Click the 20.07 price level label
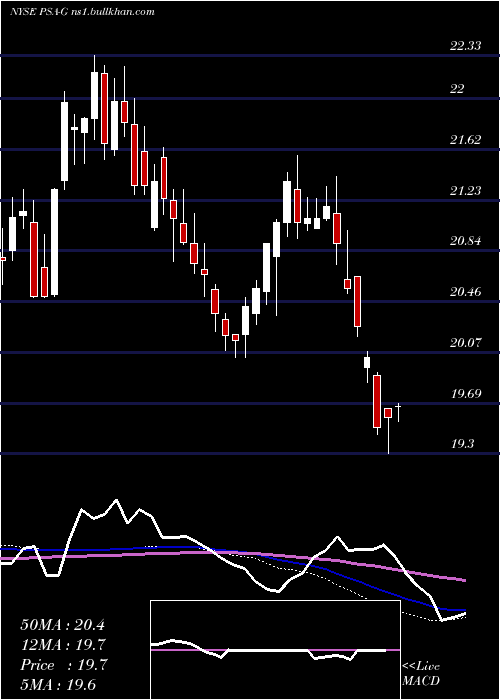 466,343
